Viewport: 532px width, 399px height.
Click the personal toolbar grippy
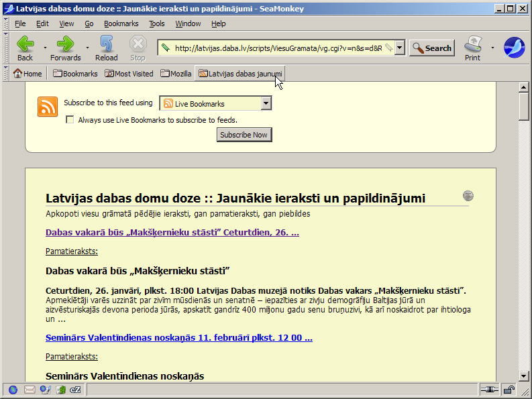point(6,73)
